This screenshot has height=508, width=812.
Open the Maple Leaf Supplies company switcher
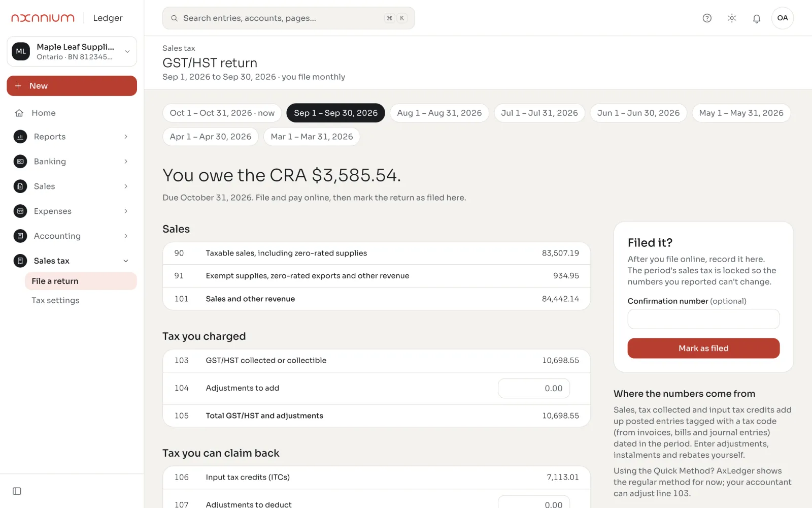coord(72,51)
